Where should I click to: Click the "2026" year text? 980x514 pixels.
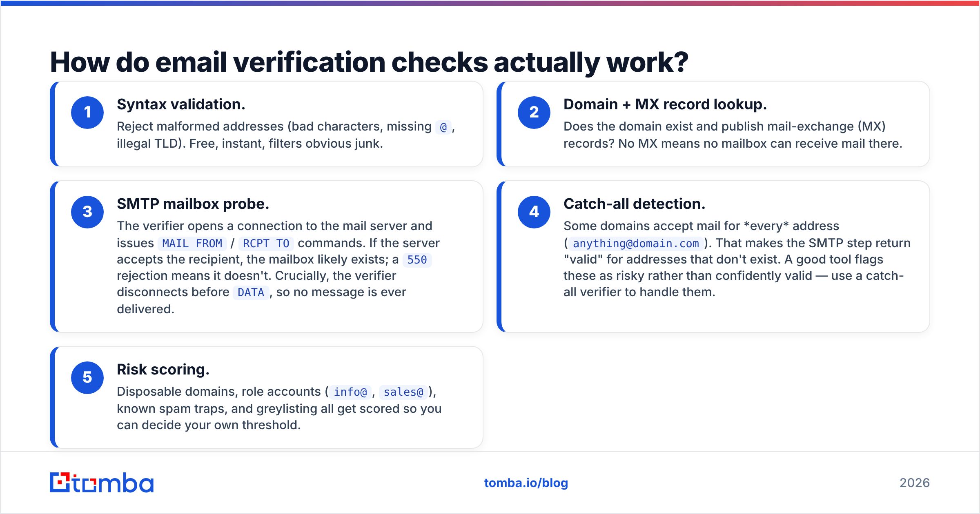(915, 483)
